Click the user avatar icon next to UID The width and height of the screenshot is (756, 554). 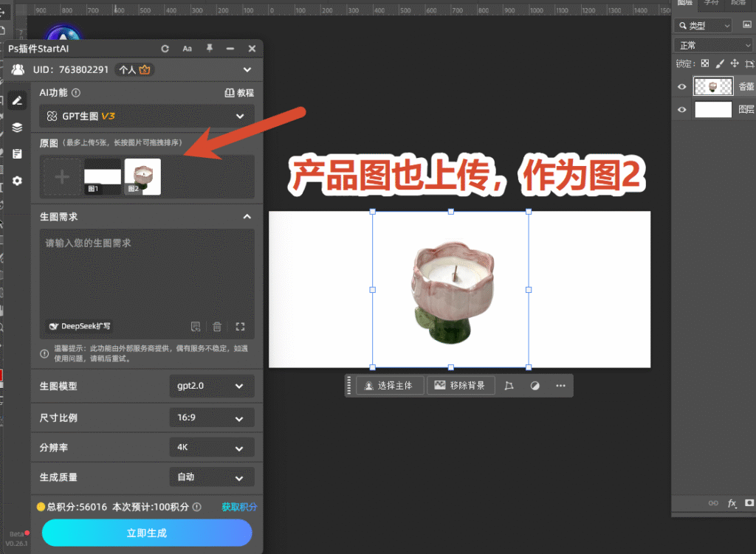click(x=18, y=70)
